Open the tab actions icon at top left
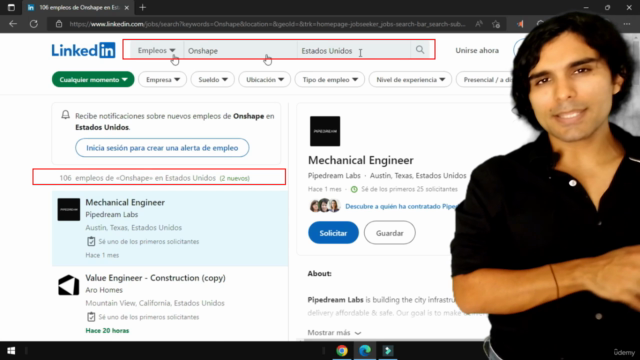The height and width of the screenshot is (360, 640). coord(11,7)
